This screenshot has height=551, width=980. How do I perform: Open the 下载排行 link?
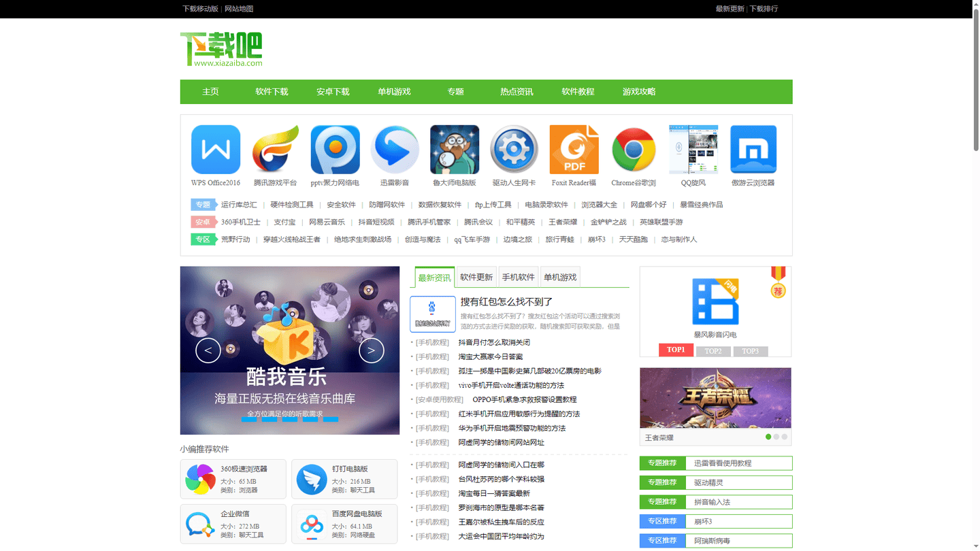pos(764,9)
